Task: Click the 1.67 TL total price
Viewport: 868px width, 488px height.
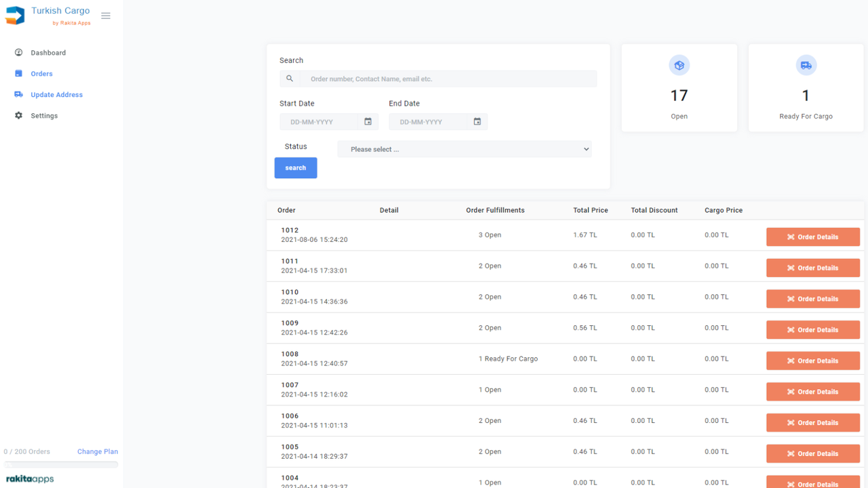Action: click(585, 235)
